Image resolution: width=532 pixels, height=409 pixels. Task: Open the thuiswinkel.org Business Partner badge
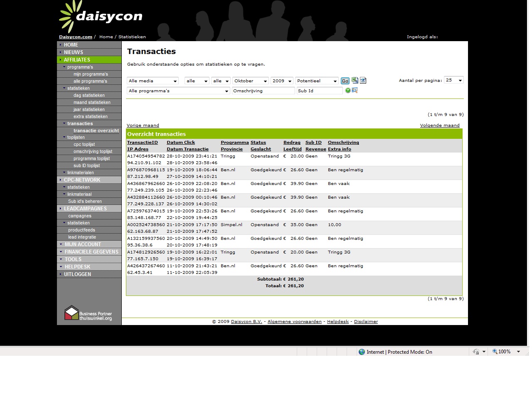88,313
